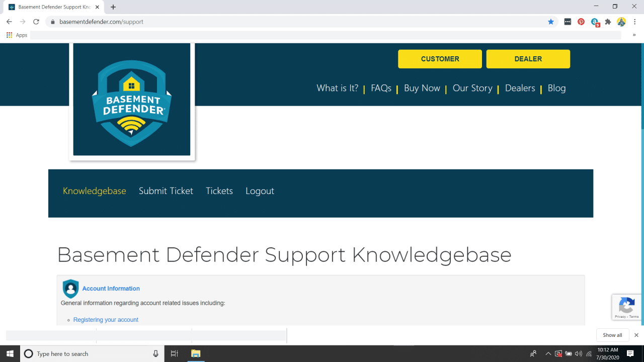
Task: Click the puzzle-piece extensions icon
Action: (608, 22)
